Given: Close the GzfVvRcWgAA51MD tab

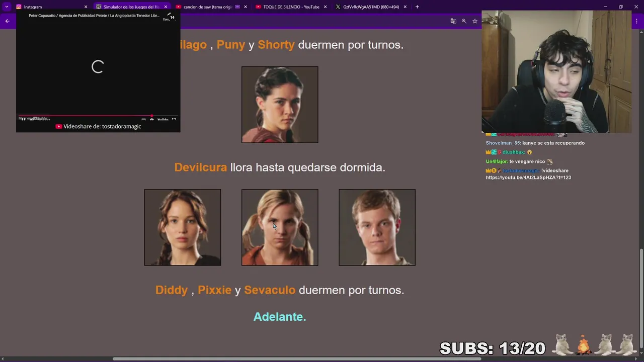Looking at the screenshot, I should pyautogui.click(x=405, y=7).
